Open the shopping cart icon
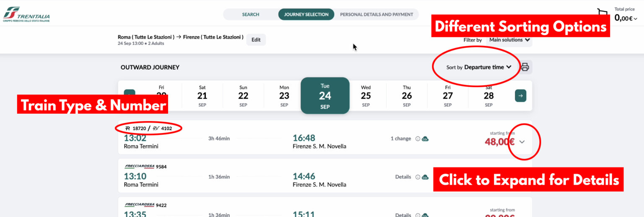This screenshot has width=644, height=217. (602, 13)
